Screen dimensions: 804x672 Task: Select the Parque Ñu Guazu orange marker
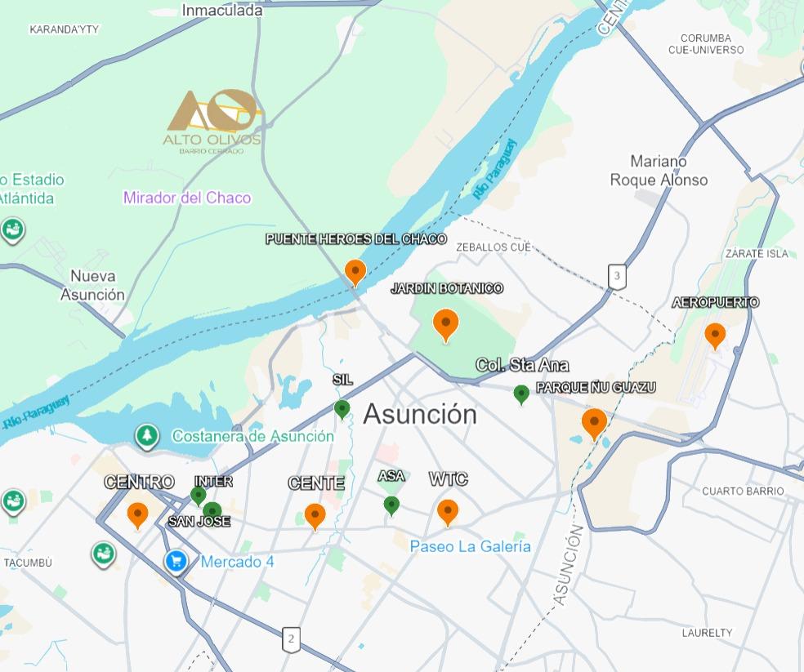pyautogui.click(x=594, y=425)
